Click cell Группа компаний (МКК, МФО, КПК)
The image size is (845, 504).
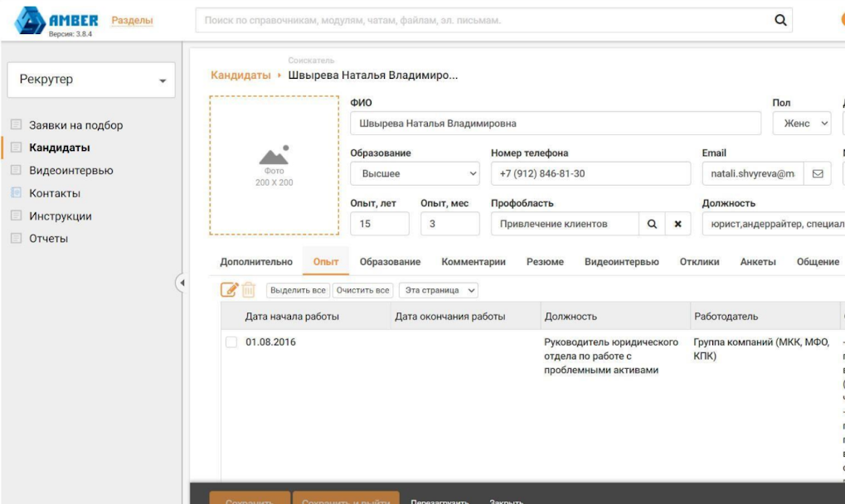[761, 349]
